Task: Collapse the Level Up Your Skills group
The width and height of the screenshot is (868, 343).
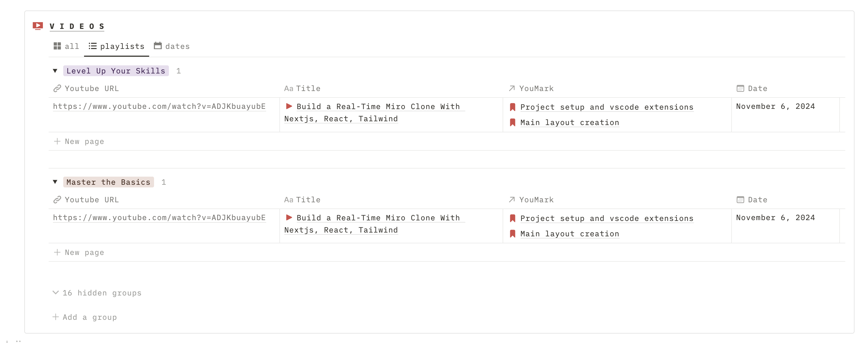Action: coord(55,71)
